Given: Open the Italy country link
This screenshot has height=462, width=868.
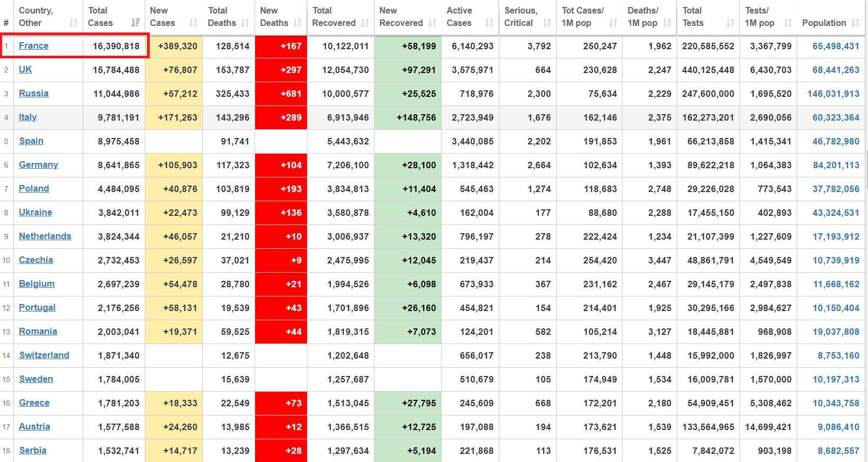Looking at the screenshot, I should tap(28, 117).
